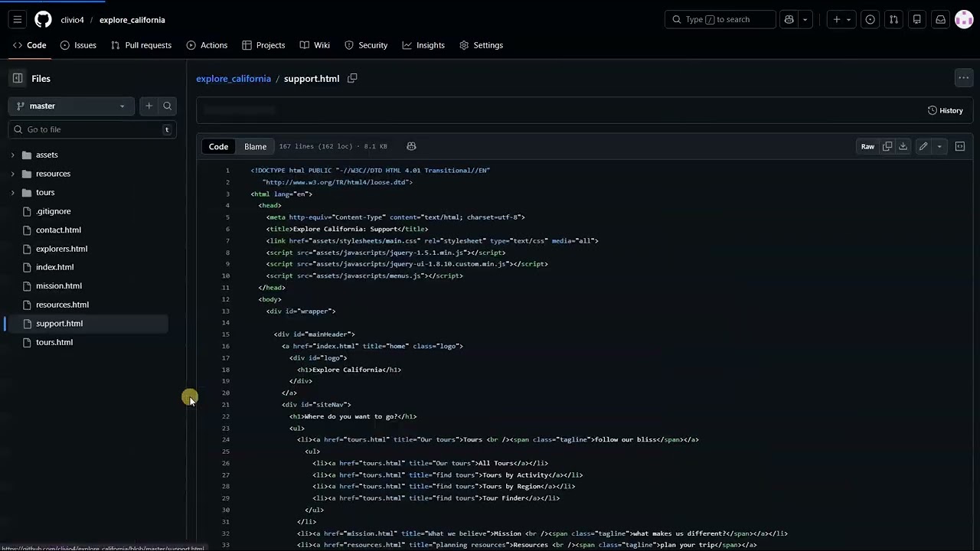Ask Copilot about this file icon
This screenshot has width=980, height=551.
pos(411,146)
